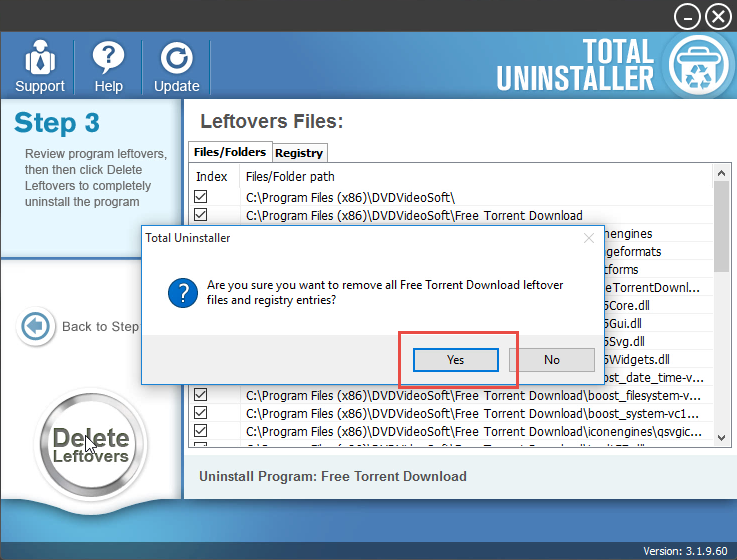
Task: Click the Version: 3.1.9.60 status text
Action: click(685, 551)
